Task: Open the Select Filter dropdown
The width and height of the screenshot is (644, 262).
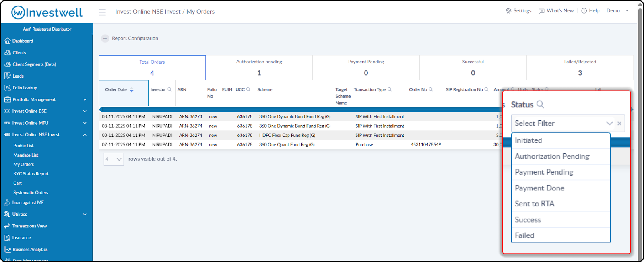Action: tap(568, 123)
